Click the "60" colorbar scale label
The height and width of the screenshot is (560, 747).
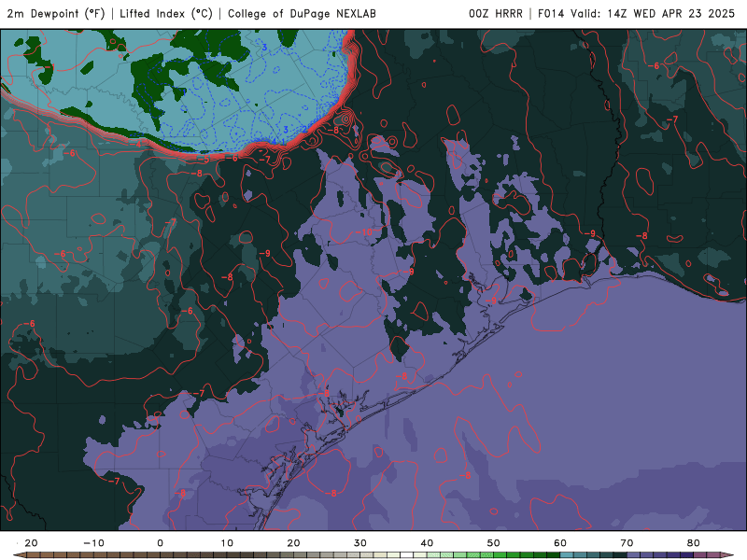(560, 543)
